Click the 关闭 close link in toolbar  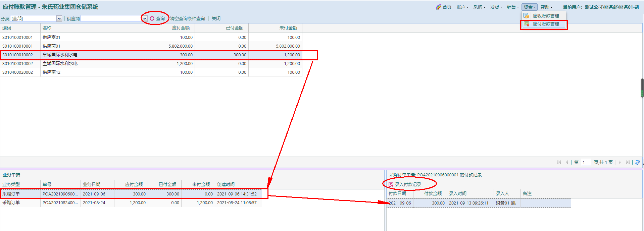216,18
